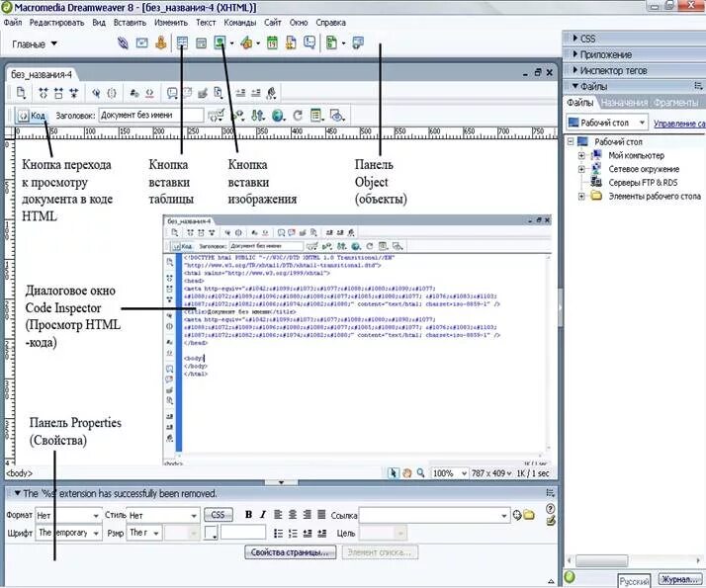Open the Редактировать menu

pos(56,23)
